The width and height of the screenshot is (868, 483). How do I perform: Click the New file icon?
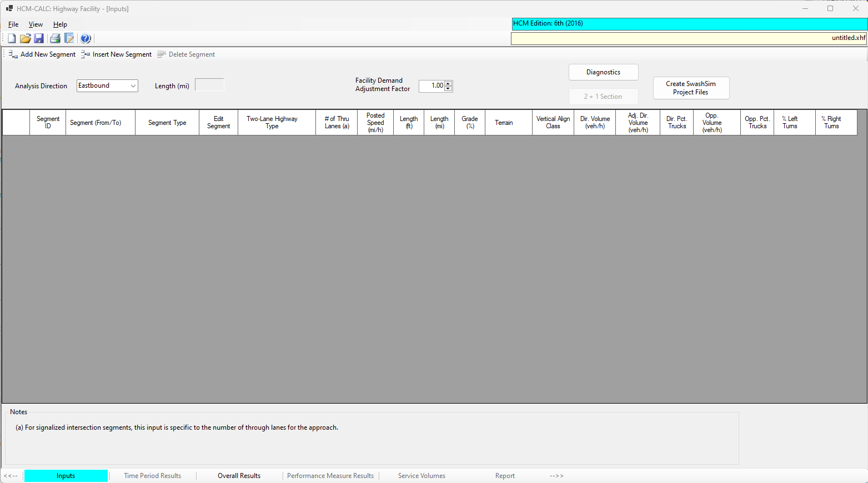tap(12, 38)
